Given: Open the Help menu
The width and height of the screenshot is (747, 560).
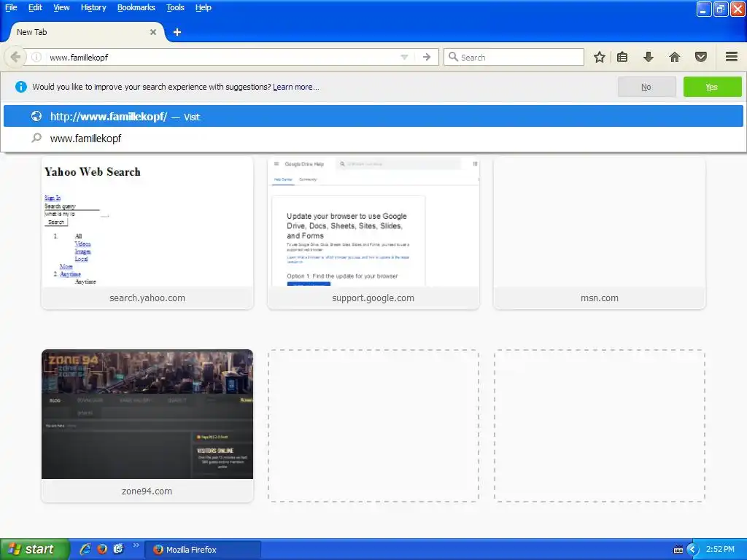Looking at the screenshot, I should pyautogui.click(x=204, y=7).
